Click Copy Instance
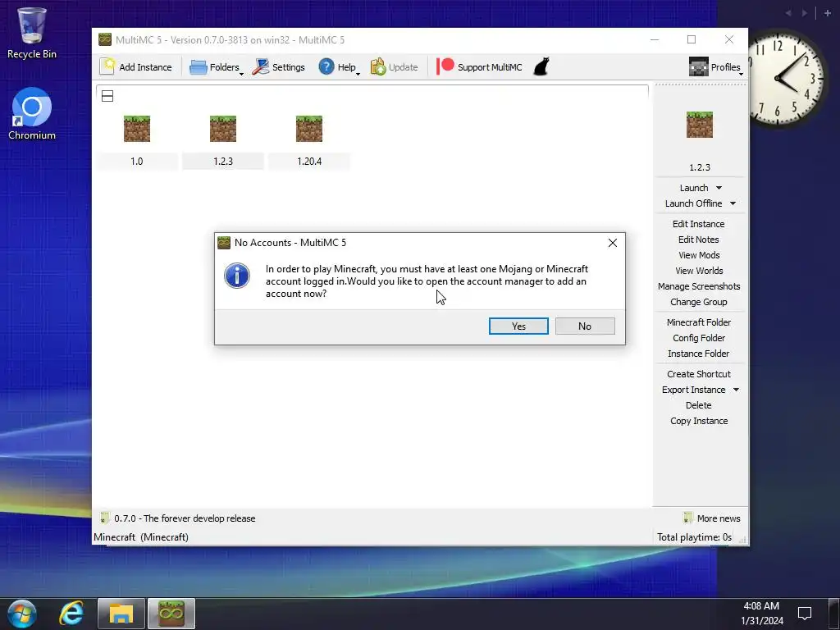This screenshot has height=630, width=840. [x=699, y=421]
